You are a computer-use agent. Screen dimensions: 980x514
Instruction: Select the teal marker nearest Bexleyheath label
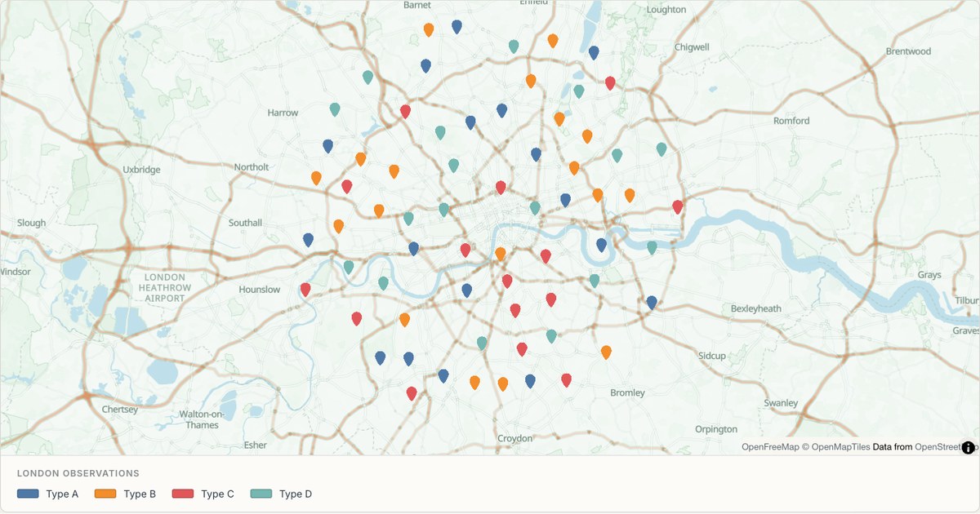click(x=652, y=247)
